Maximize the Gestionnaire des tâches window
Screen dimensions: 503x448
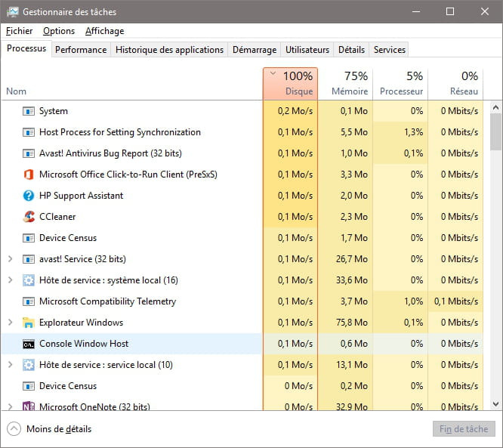450,11
